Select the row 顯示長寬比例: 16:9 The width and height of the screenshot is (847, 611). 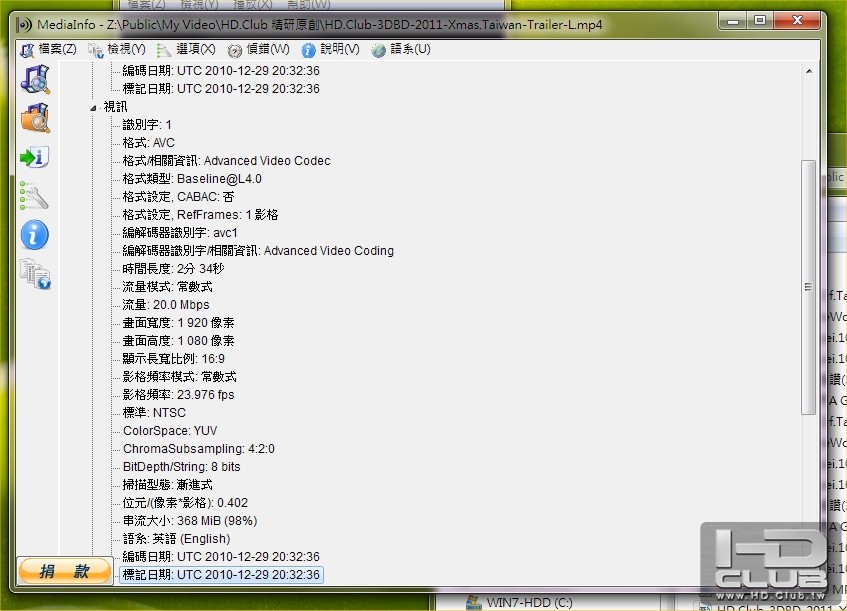(173, 359)
